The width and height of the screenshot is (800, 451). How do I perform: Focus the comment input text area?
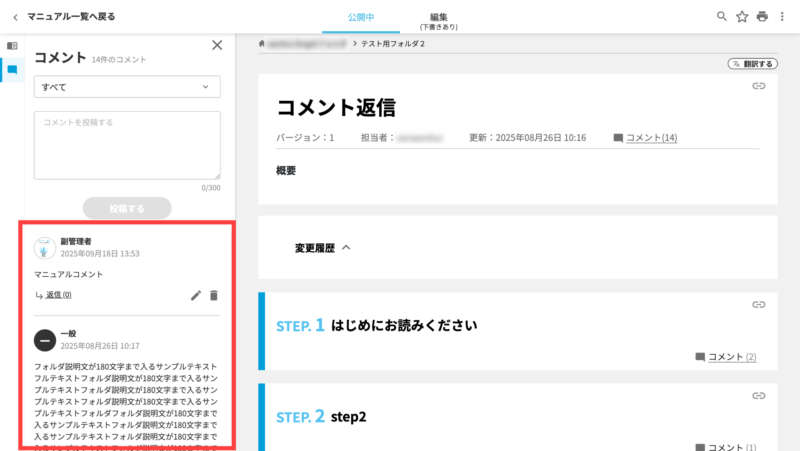pyautogui.click(x=127, y=145)
